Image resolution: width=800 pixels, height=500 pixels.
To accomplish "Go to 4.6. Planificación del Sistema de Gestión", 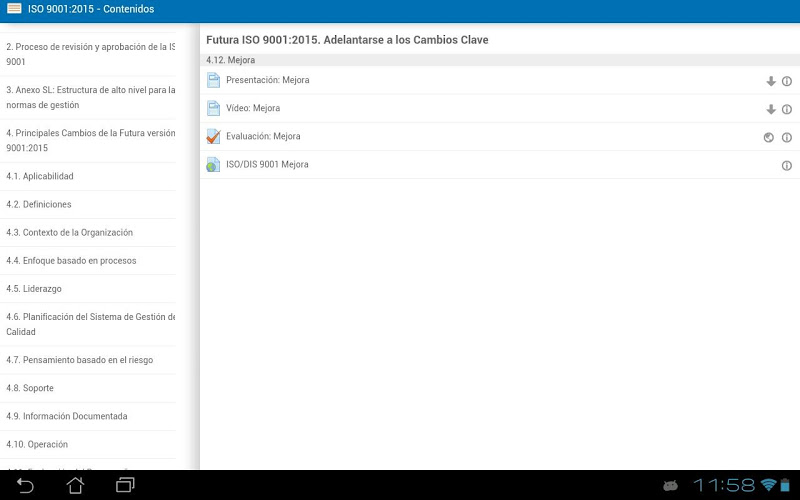I will (x=88, y=324).
